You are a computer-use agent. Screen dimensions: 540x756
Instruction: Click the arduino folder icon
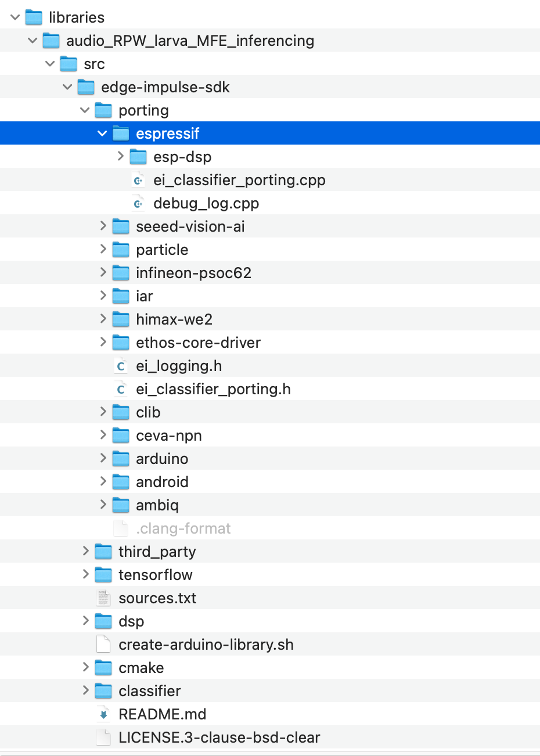[121, 459]
